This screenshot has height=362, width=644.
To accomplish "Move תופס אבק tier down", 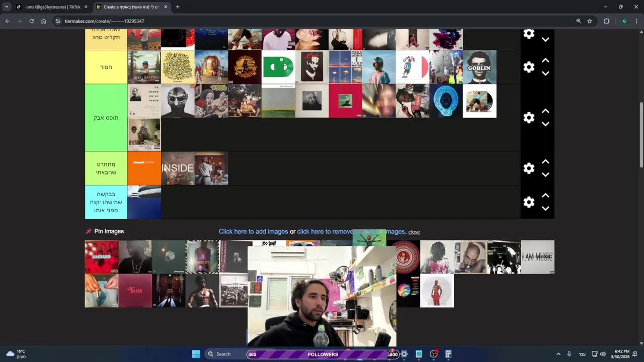I will [x=545, y=124].
